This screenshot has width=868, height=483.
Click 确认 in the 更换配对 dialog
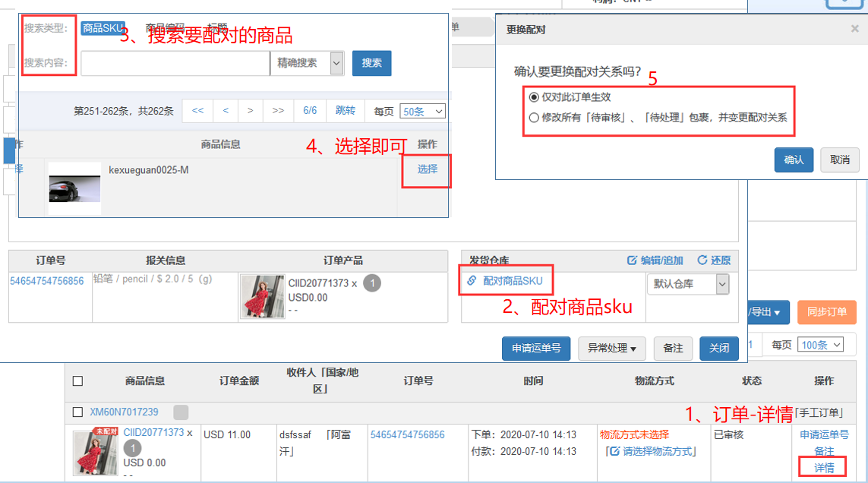coord(794,160)
